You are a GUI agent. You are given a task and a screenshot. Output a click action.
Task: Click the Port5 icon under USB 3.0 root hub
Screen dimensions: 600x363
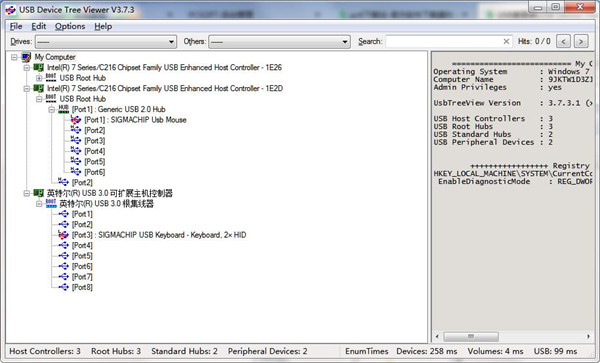(64, 256)
